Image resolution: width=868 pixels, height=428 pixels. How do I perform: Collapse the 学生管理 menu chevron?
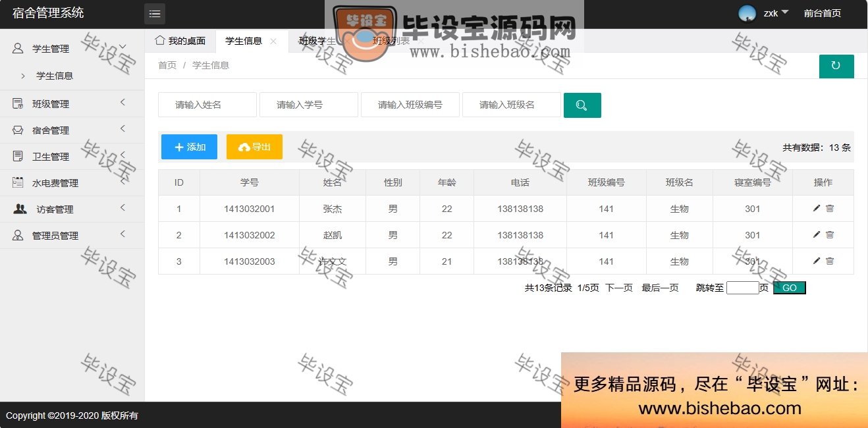(122, 45)
